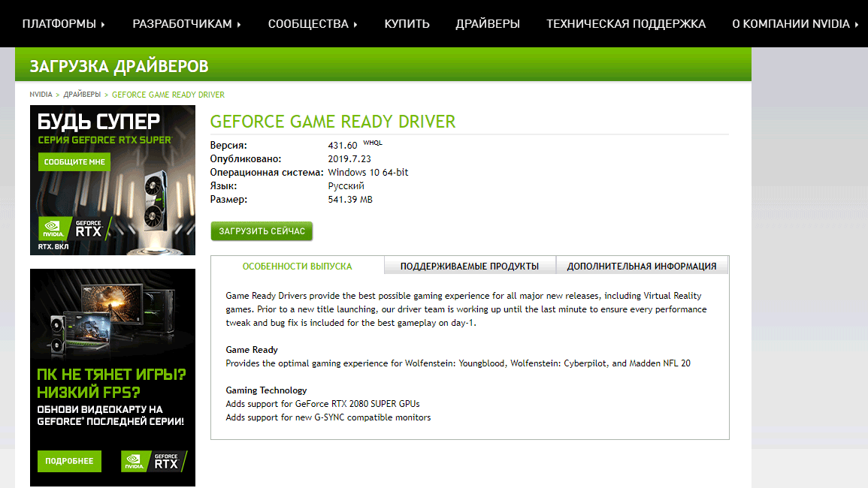This screenshot has width=868, height=488.
Task: Click the Операционная система label
Action: (x=266, y=172)
